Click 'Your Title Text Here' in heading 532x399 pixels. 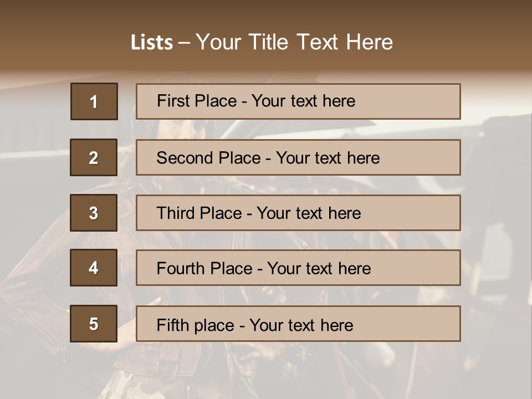click(294, 42)
